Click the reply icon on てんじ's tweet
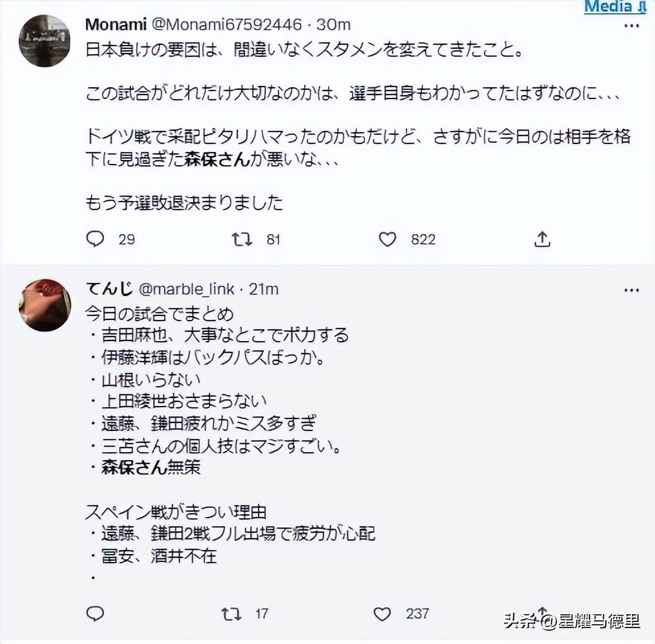Image resolution: width=655 pixels, height=644 pixels. point(95,614)
